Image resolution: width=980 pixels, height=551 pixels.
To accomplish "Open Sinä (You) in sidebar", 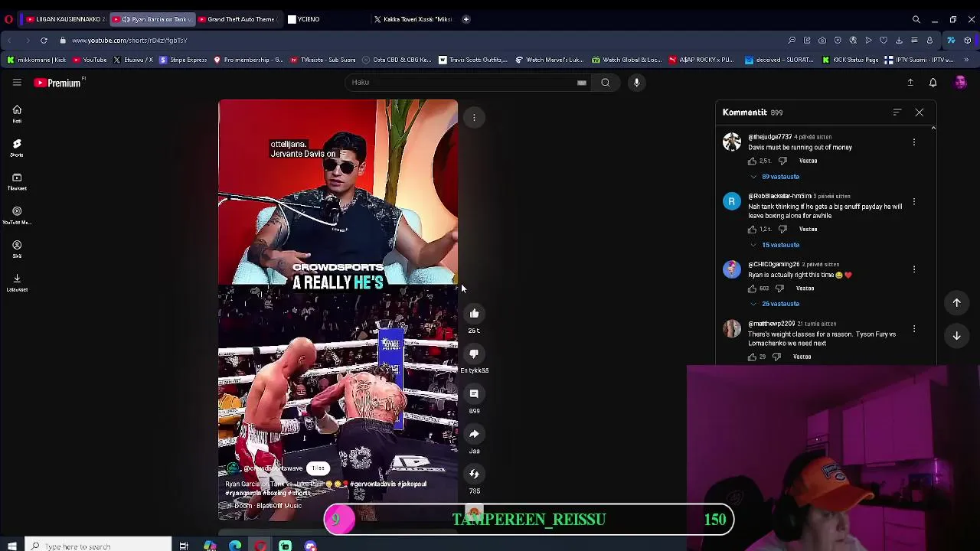I will [17, 249].
